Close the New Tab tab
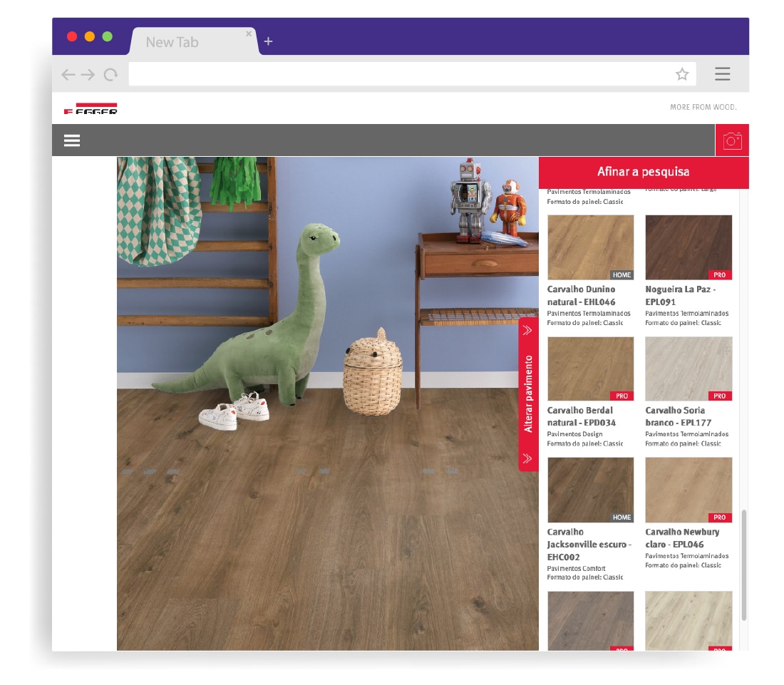Screen dimensions: 784x685 (x=249, y=34)
